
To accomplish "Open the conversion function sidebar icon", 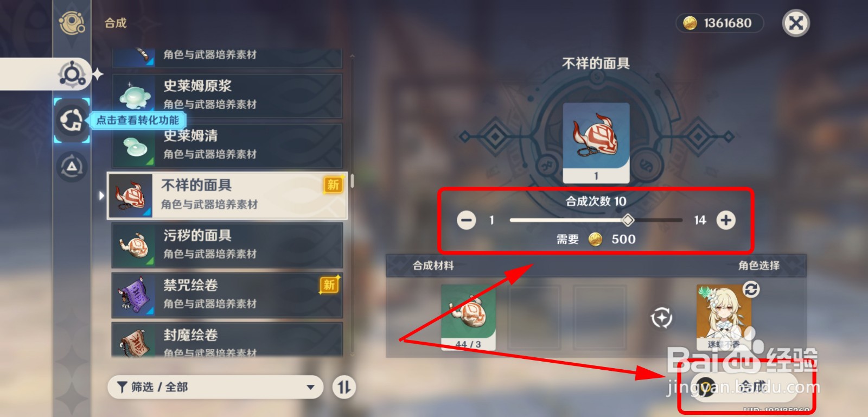I will coord(72,121).
